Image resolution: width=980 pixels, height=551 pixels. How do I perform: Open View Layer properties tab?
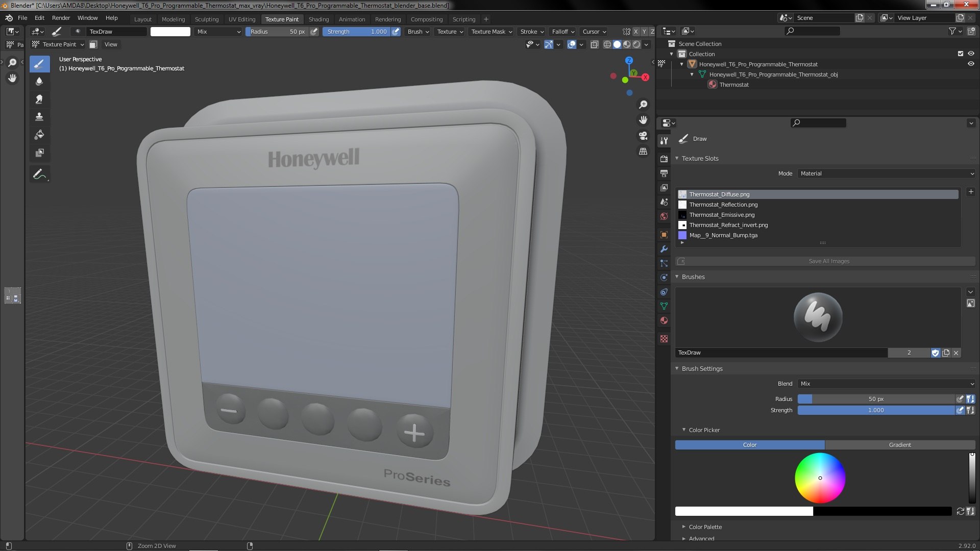pos(664,188)
